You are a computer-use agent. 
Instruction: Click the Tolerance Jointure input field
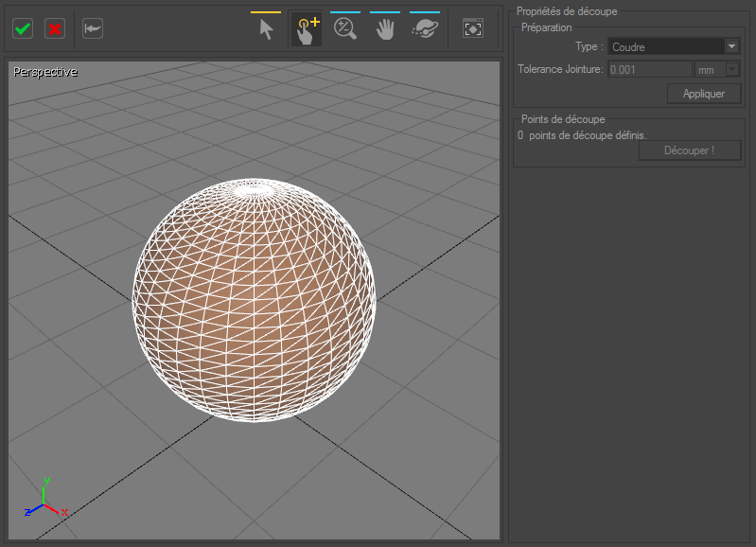pos(649,70)
